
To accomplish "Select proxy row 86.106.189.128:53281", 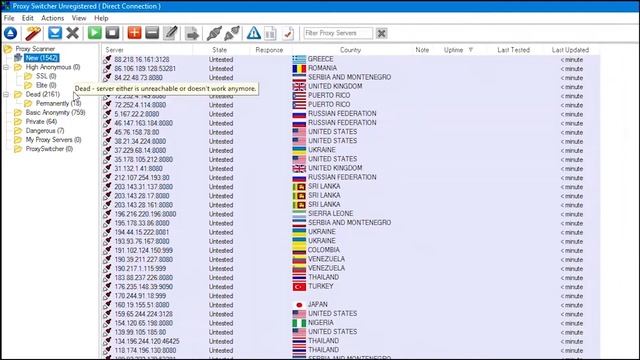I will click(x=351, y=69).
